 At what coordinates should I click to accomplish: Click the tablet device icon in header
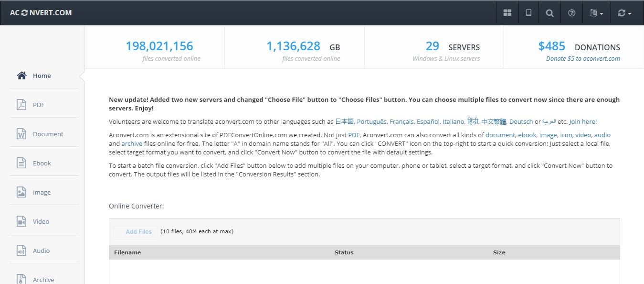[x=528, y=13]
